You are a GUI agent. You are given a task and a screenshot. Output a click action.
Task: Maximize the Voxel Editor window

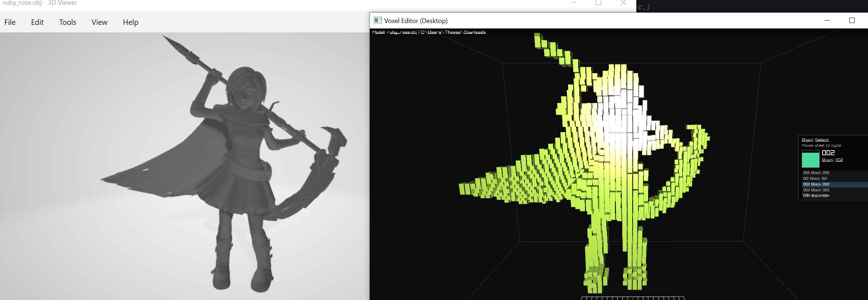click(852, 21)
